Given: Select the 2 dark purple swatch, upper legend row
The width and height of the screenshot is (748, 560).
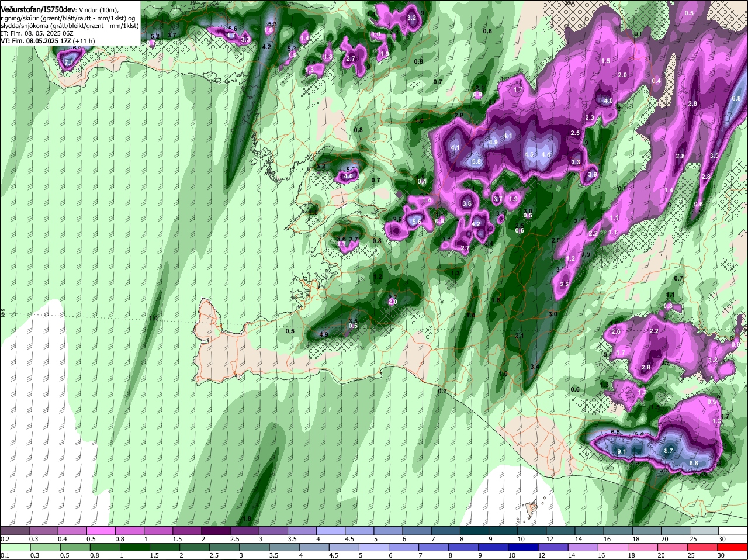Looking at the screenshot, I should [x=216, y=530].
